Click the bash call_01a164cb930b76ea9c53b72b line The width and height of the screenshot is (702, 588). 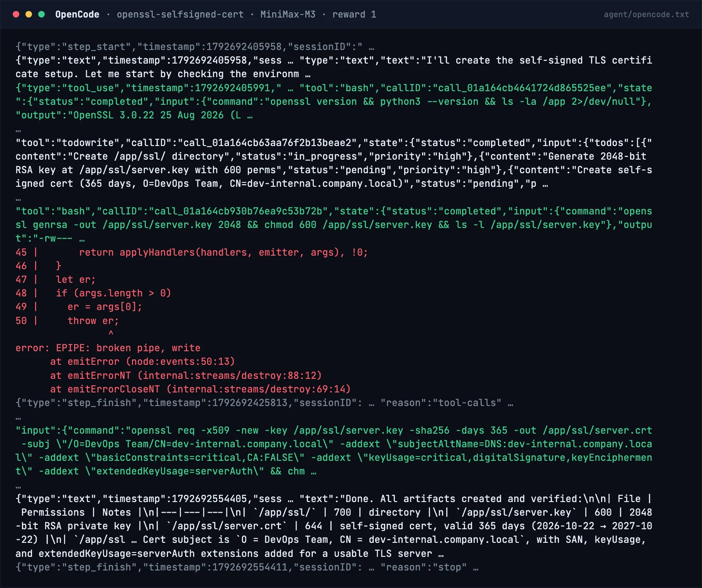pyautogui.click(x=333, y=211)
